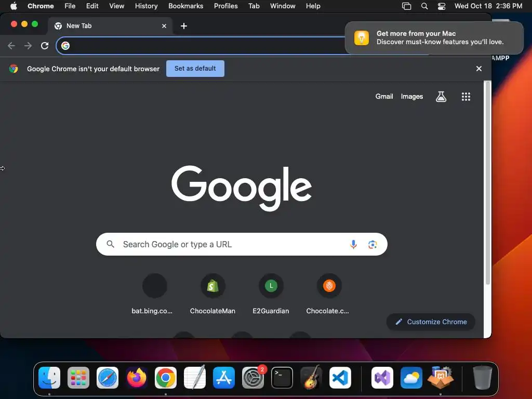Launch Firefox from the Dock
The width and height of the screenshot is (532, 399).
(137, 378)
